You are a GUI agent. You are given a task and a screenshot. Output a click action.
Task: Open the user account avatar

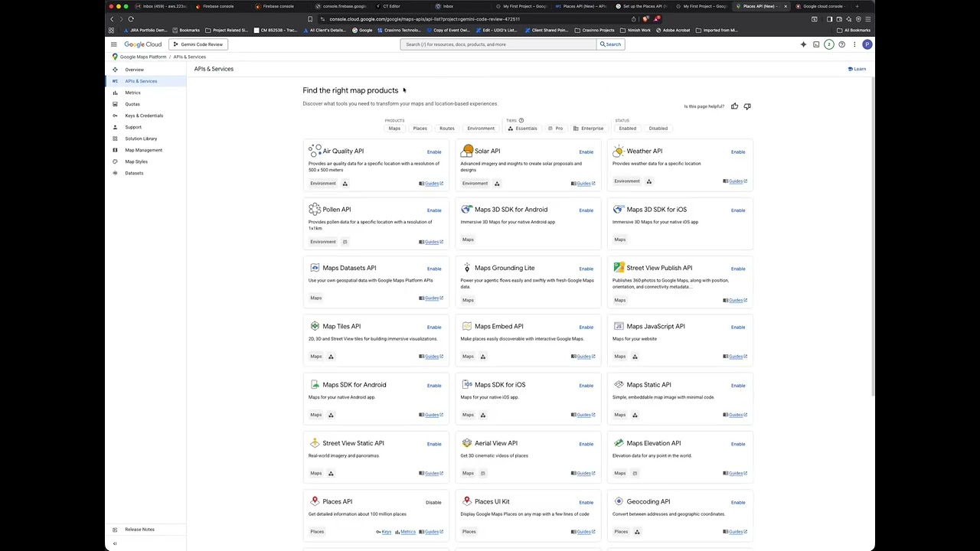(867, 44)
